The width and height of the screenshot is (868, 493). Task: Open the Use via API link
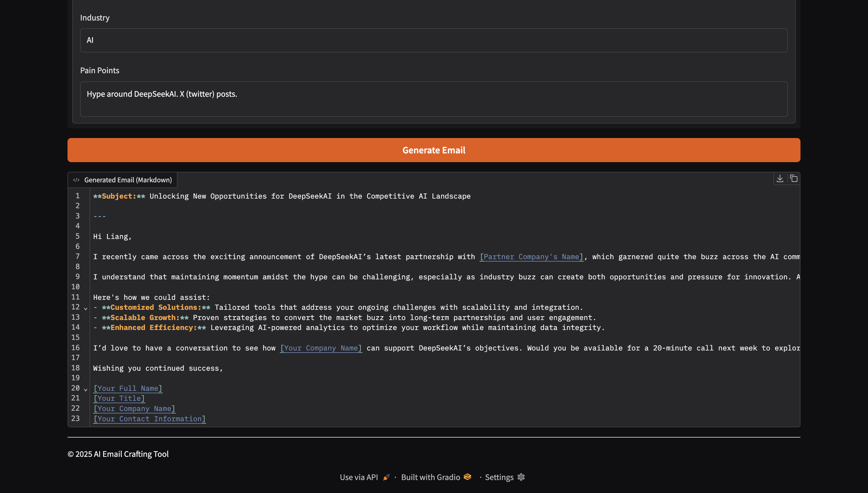pos(359,477)
